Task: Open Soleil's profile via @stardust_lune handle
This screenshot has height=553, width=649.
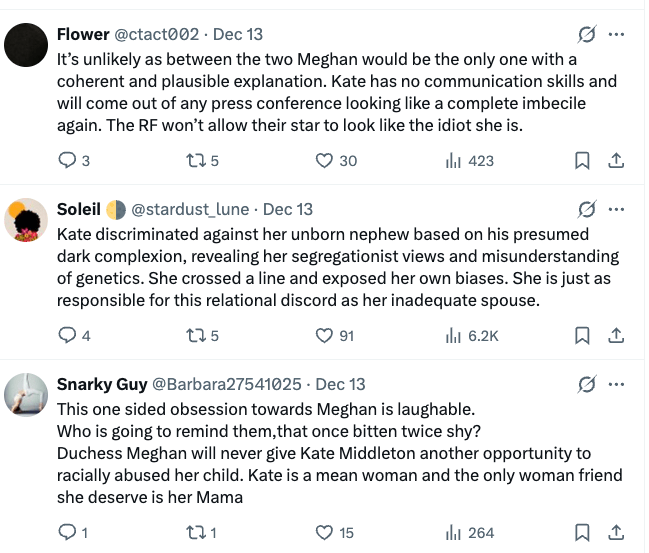Action: point(192,209)
